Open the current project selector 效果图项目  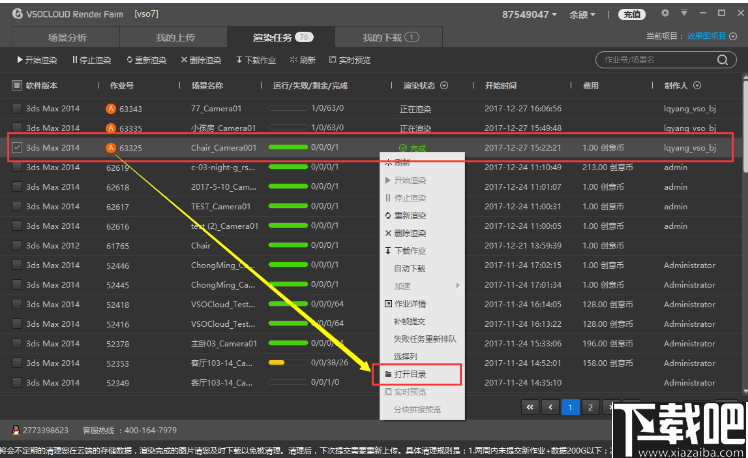[x=711, y=36]
